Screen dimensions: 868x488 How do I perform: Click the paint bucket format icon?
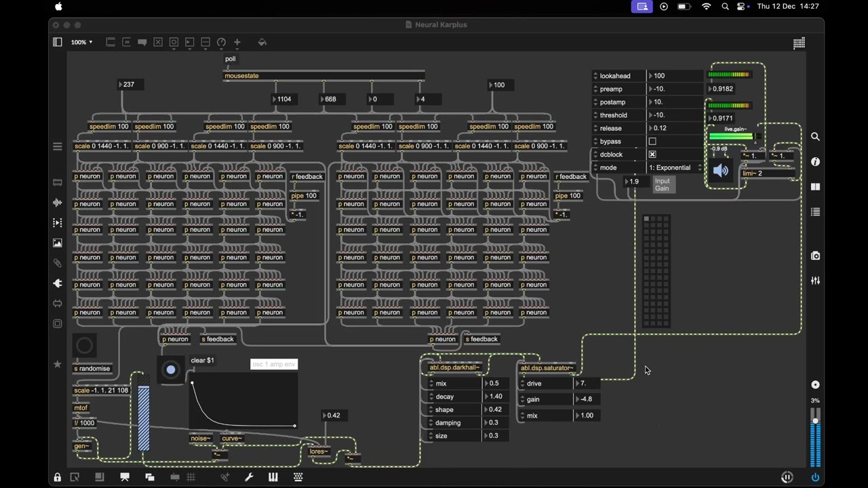(x=262, y=42)
